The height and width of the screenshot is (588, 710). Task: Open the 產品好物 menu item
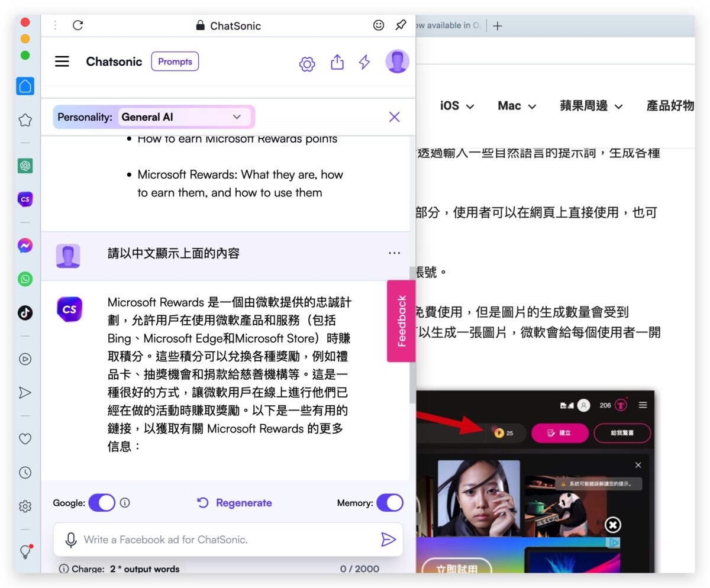point(670,106)
